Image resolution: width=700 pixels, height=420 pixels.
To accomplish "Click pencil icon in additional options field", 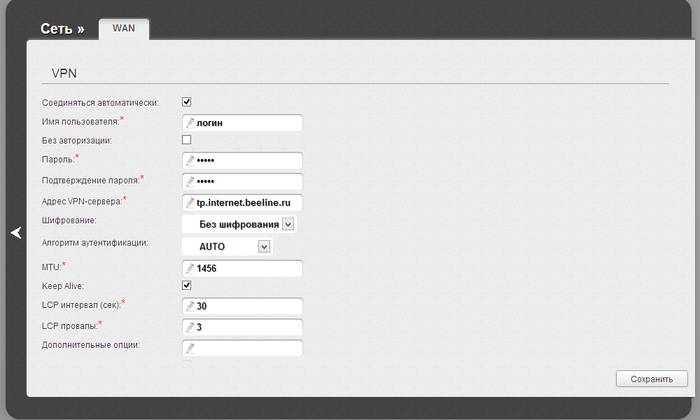I will [x=190, y=348].
